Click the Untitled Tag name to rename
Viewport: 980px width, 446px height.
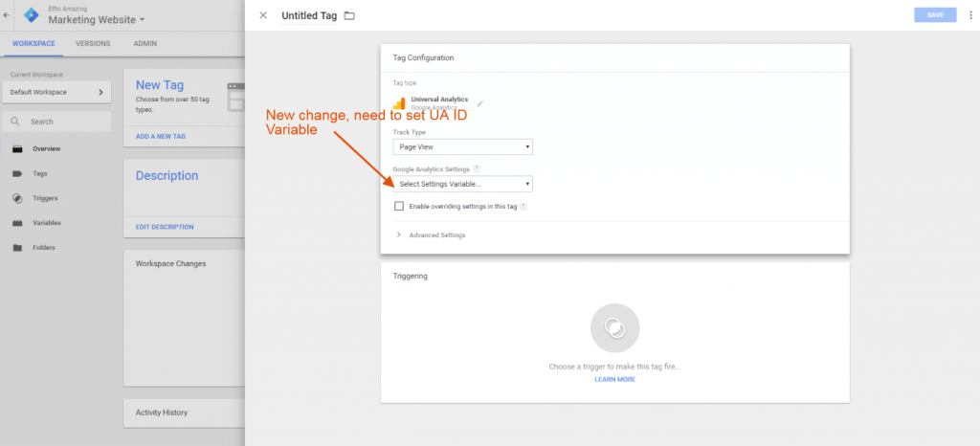(309, 15)
